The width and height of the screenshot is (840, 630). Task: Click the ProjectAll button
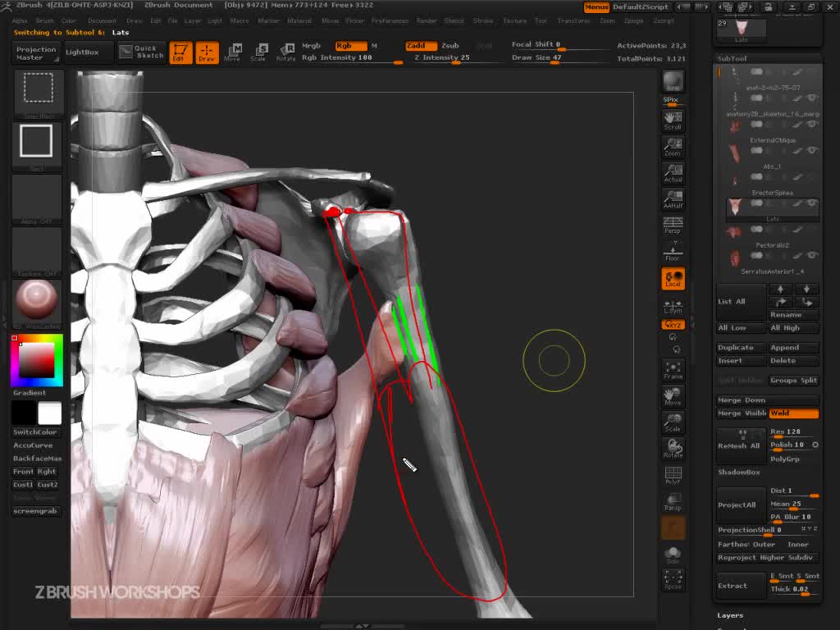tap(741, 504)
